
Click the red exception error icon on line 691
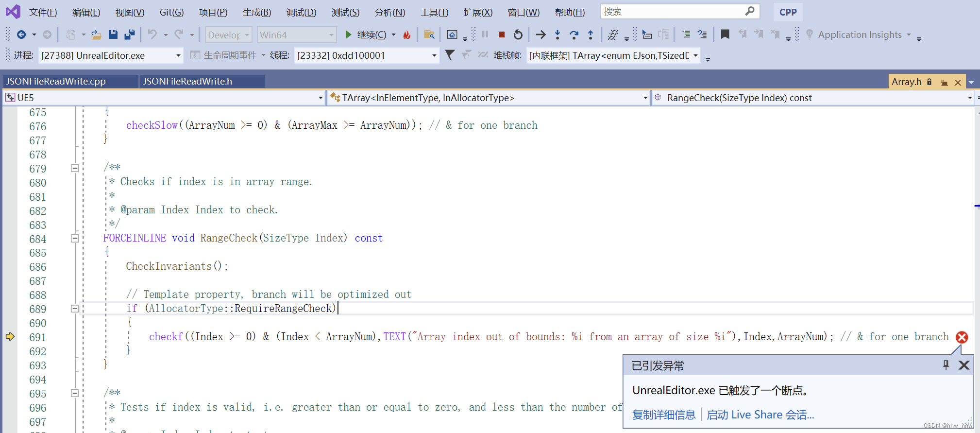tap(962, 337)
